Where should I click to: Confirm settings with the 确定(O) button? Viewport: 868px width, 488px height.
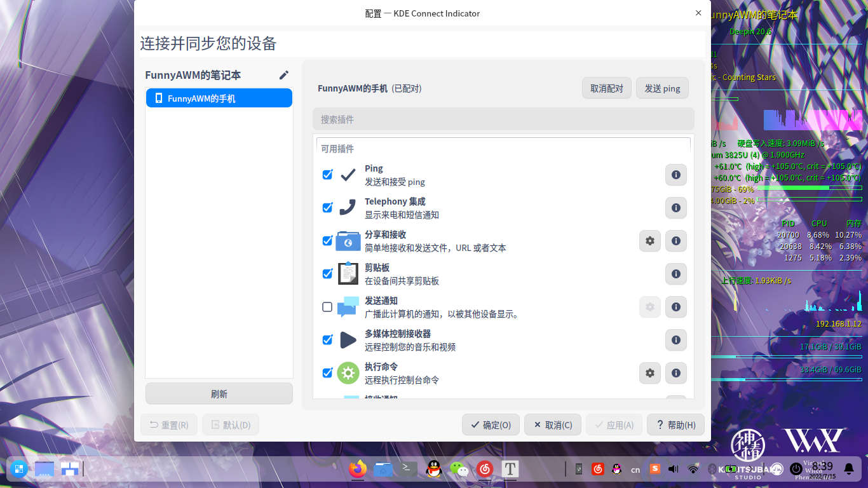[x=491, y=424]
